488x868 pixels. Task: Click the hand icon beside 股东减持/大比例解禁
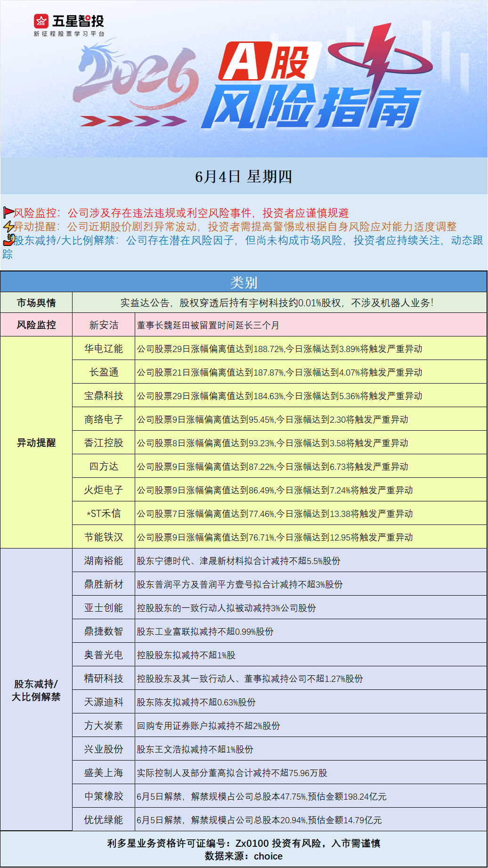pos(8,240)
